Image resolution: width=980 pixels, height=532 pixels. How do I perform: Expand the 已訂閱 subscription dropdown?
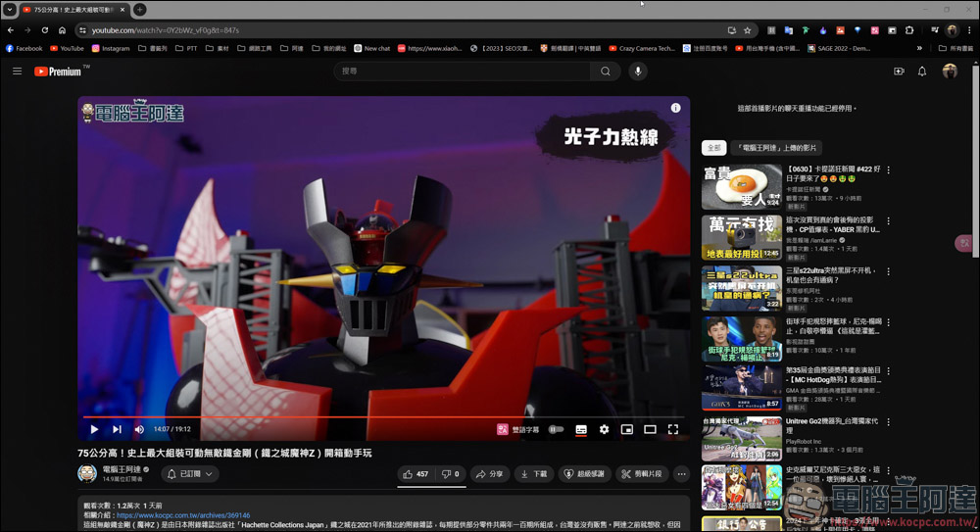190,474
